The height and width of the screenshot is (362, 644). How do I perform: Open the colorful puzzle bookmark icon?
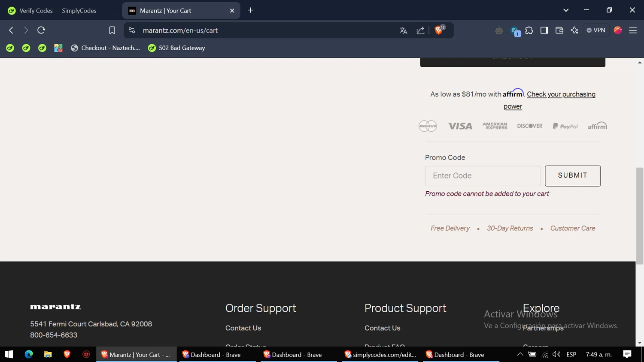click(58, 48)
